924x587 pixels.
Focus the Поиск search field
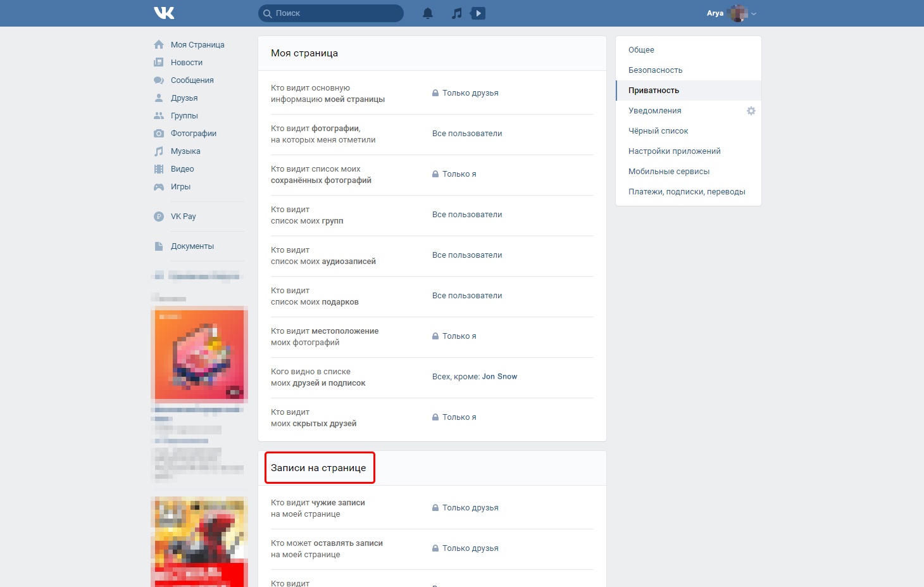(x=331, y=13)
